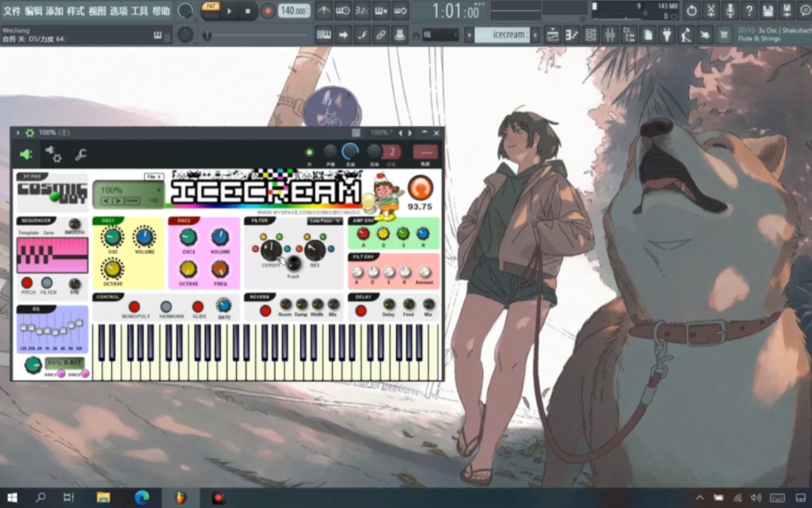Open the File dropdown in the ICECREAM plugin
The height and width of the screenshot is (508, 812).
click(154, 177)
